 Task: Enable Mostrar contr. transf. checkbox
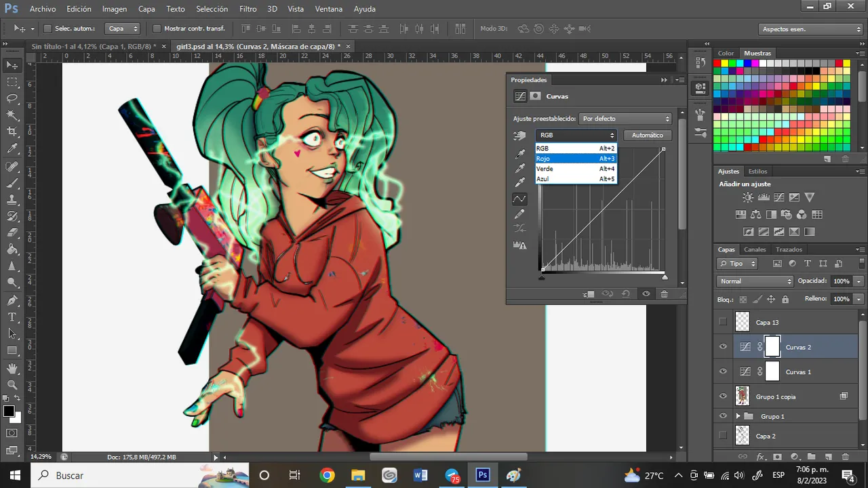(157, 28)
